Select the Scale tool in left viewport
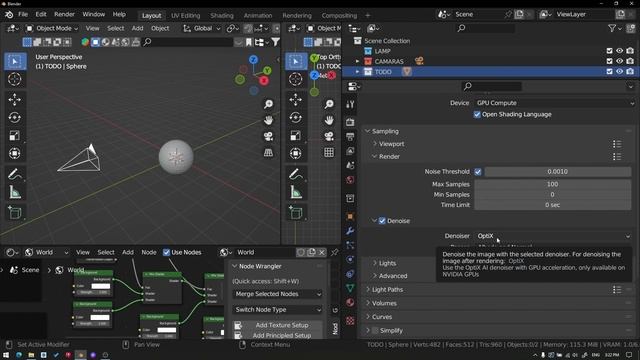The image size is (640, 360). [15, 136]
